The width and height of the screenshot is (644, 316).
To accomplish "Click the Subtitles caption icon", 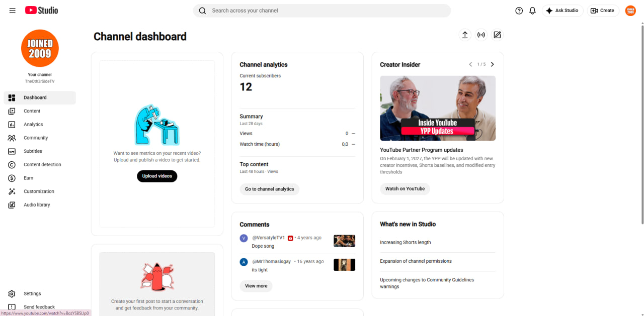I will pos(12,151).
